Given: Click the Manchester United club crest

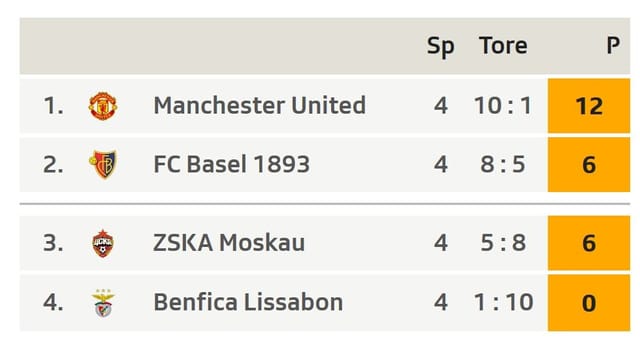Looking at the screenshot, I should click(x=103, y=106).
